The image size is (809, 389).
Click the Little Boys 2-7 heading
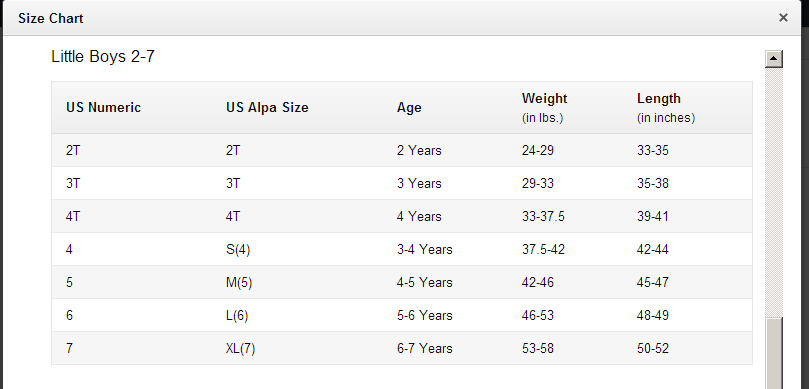(x=103, y=56)
